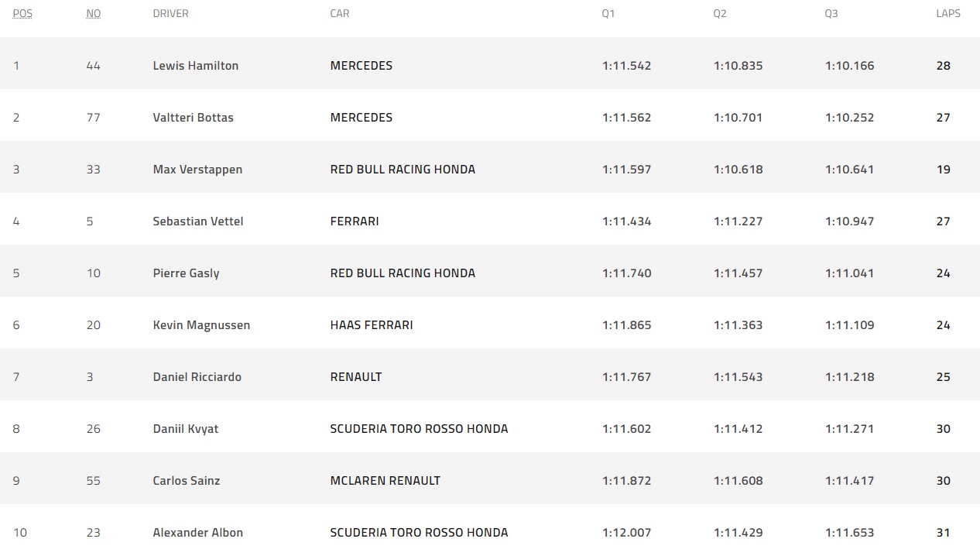Click the POS column header
This screenshot has width=980, height=549.
pyautogui.click(x=22, y=14)
